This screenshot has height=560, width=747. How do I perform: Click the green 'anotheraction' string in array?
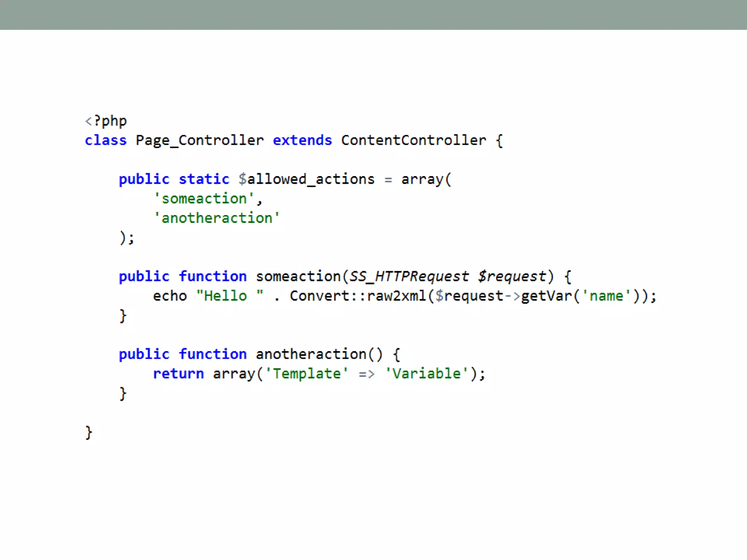click(x=217, y=218)
